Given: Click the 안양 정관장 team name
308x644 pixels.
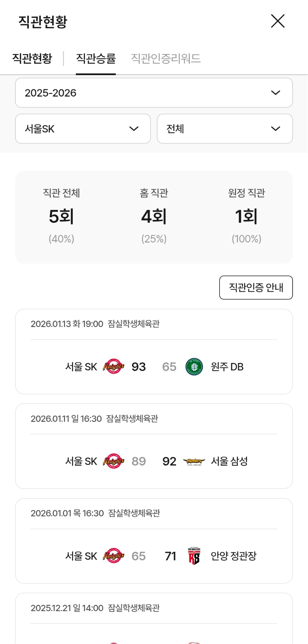Looking at the screenshot, I should (x=233, y=556).
